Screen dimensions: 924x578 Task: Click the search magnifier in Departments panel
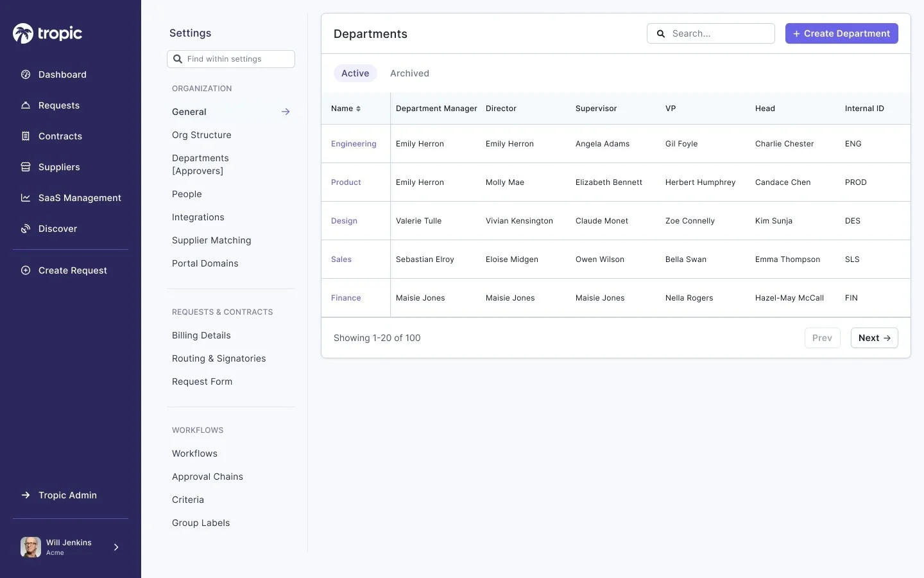point(661,33)
